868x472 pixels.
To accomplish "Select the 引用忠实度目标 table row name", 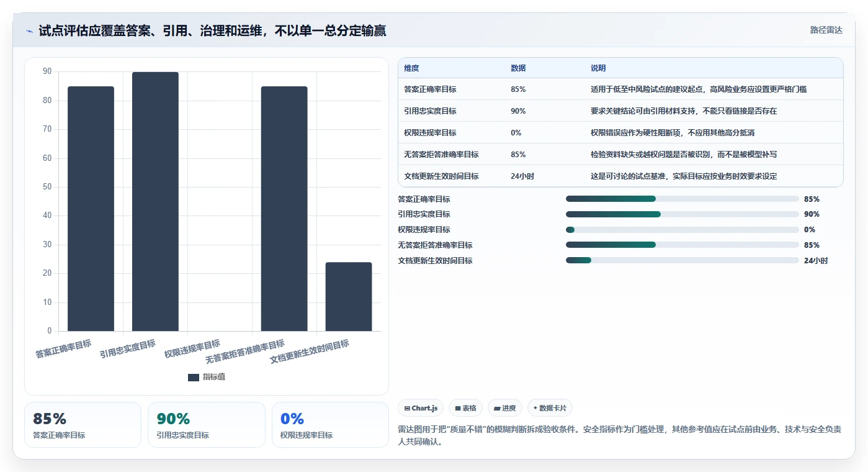I will pyautogui.click(x=430, y=111).
